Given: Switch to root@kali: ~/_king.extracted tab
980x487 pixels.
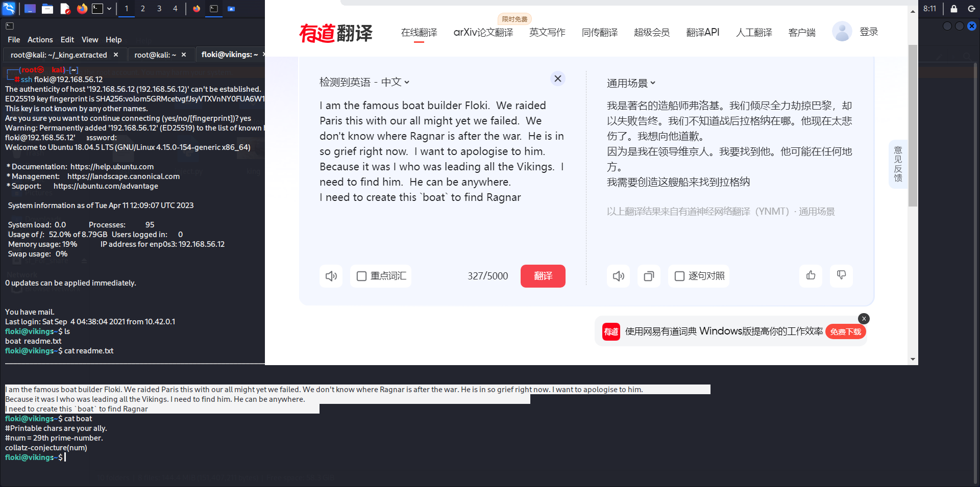Looking at the screenshot, I should 59,55.
